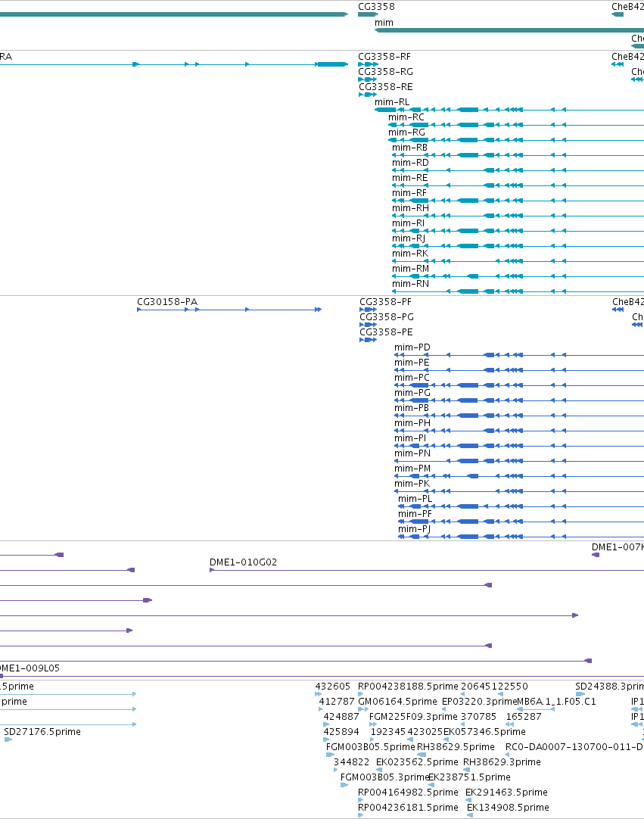Open the RP004236181.5prime EST
Screen dimensions: 644x819
coord(408,808)
